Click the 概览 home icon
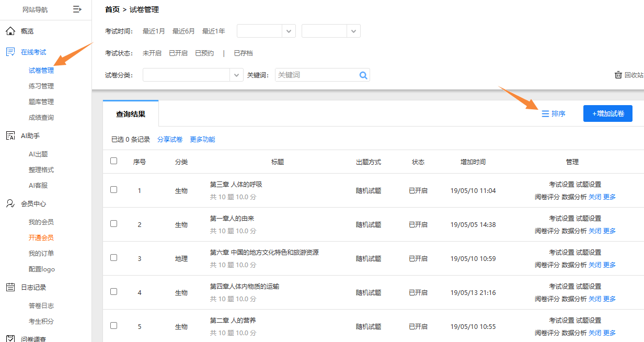The height and width of the screenshot is (342, 644). 10,31
